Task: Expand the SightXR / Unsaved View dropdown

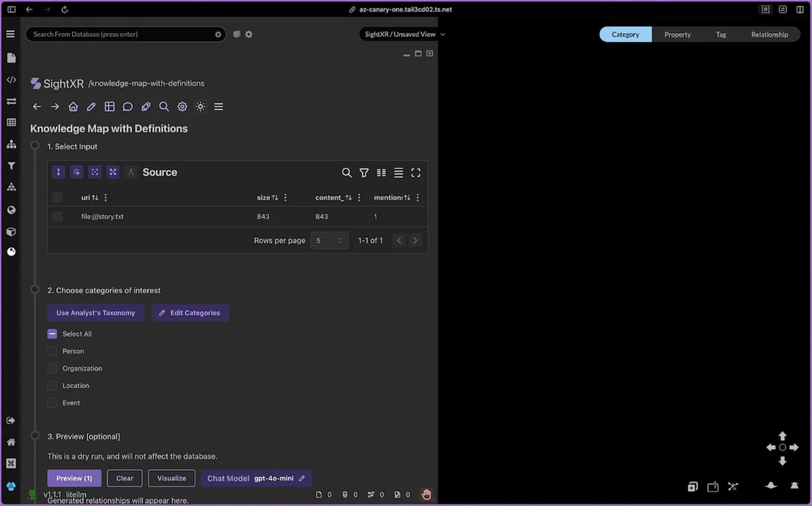Action: [404, 34]
